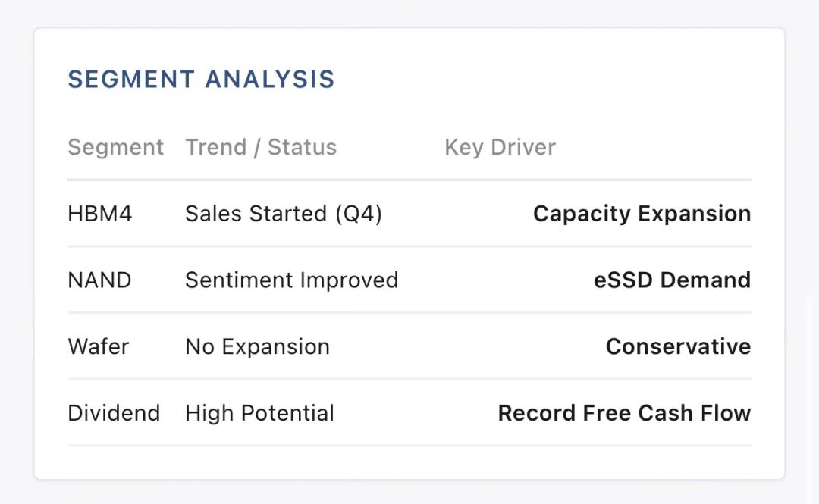
Task: Click the High Potential status text
Action: coord(259,413)
